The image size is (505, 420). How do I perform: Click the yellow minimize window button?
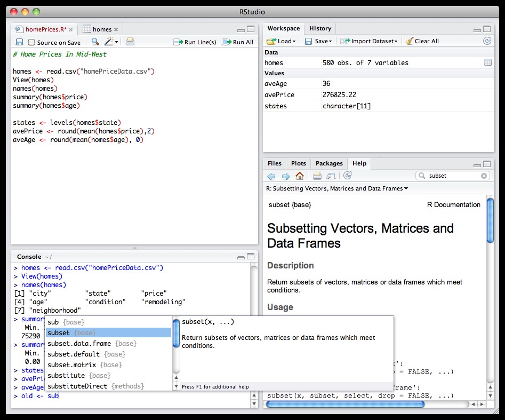pos(25,12)
